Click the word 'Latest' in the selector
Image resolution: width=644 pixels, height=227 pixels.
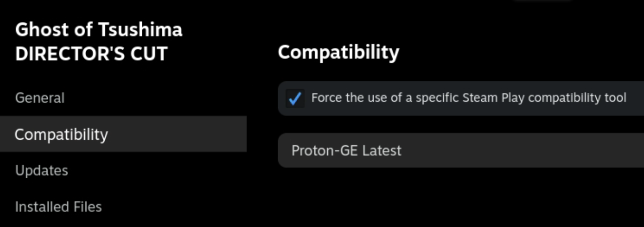click(381, 150)
